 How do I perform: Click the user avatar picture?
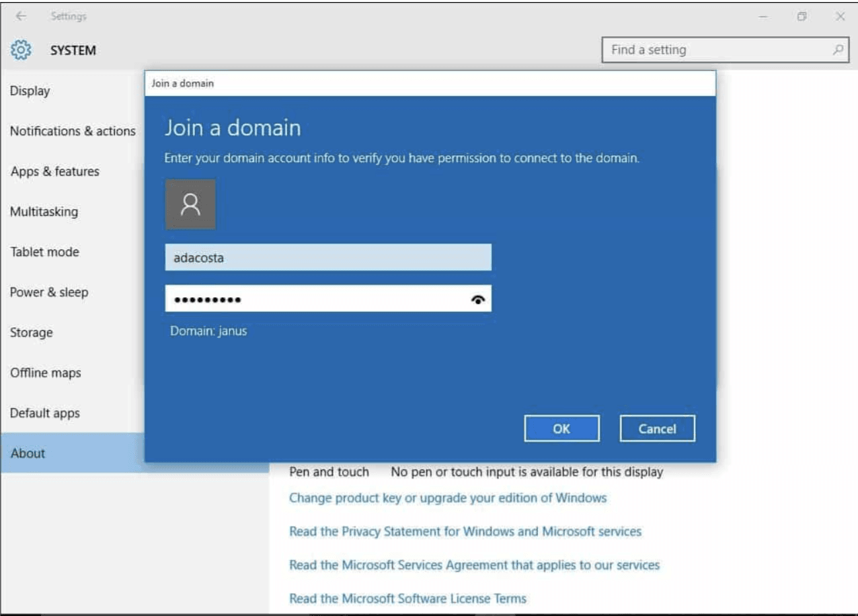[x=191, y=204]
